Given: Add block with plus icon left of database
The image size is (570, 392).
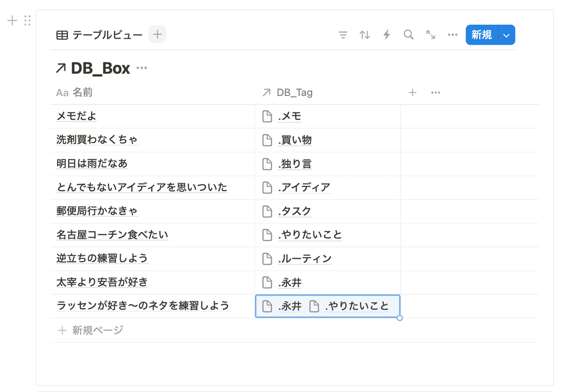Looking at the screenshot, I should coord(12,20).
